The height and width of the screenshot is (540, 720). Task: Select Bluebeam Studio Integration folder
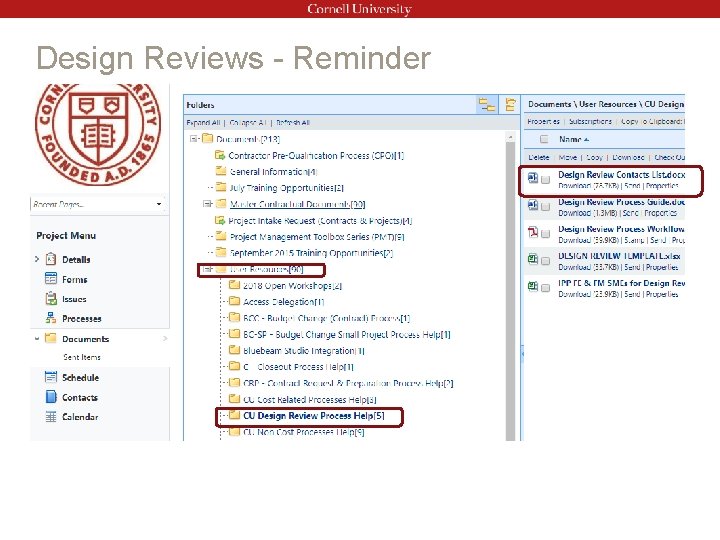304,351
